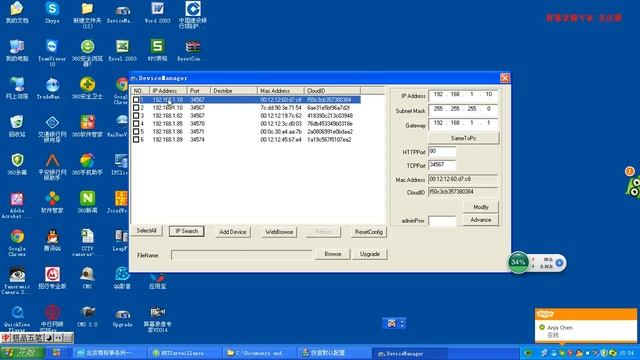Open the DeviceManager desktop shortcut in the top row

point(122,12)
